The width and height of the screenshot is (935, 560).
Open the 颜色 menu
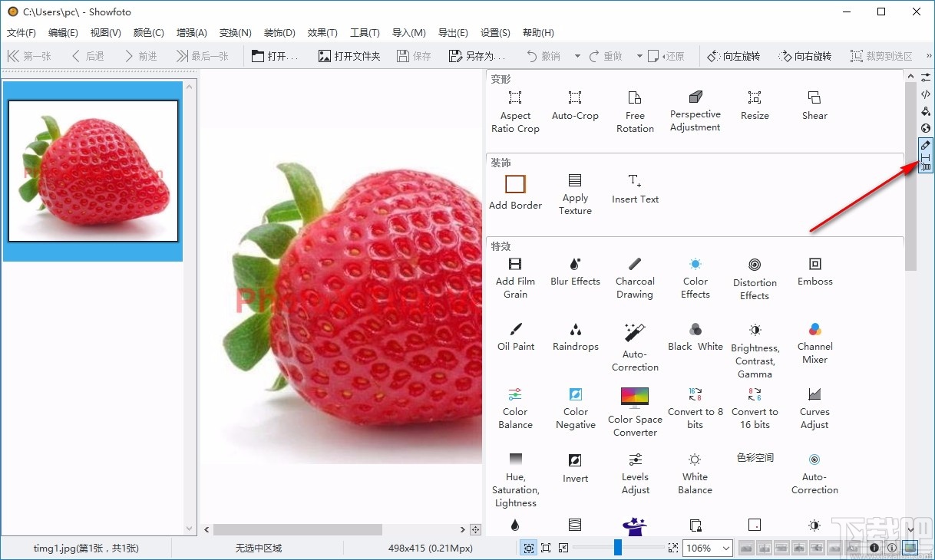(147, 32)
